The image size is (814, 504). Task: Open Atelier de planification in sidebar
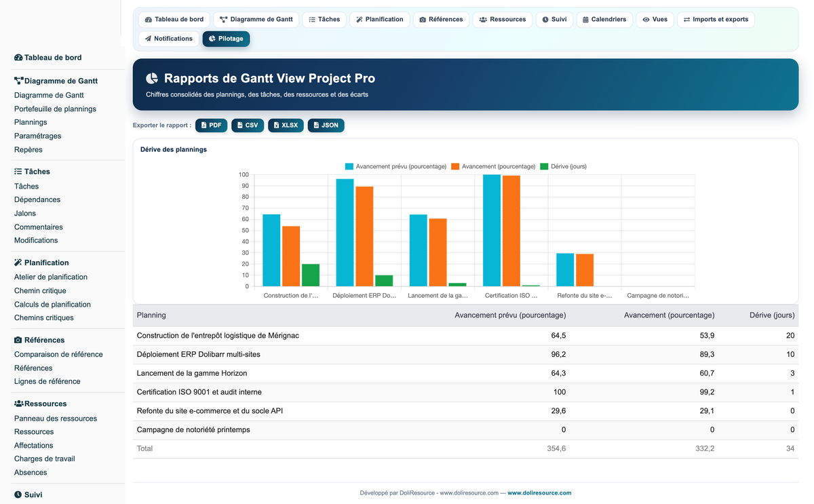point(51,277)
